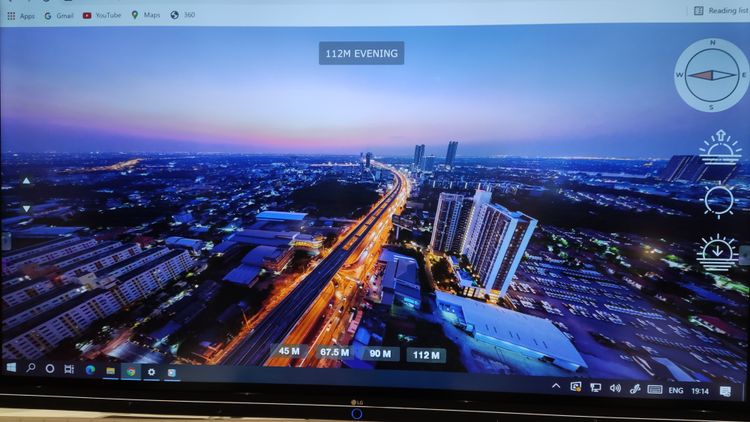The height and width of the screenshot is (422, 750).
Task: Click the pen link tray icon
Action: point(635,389)
